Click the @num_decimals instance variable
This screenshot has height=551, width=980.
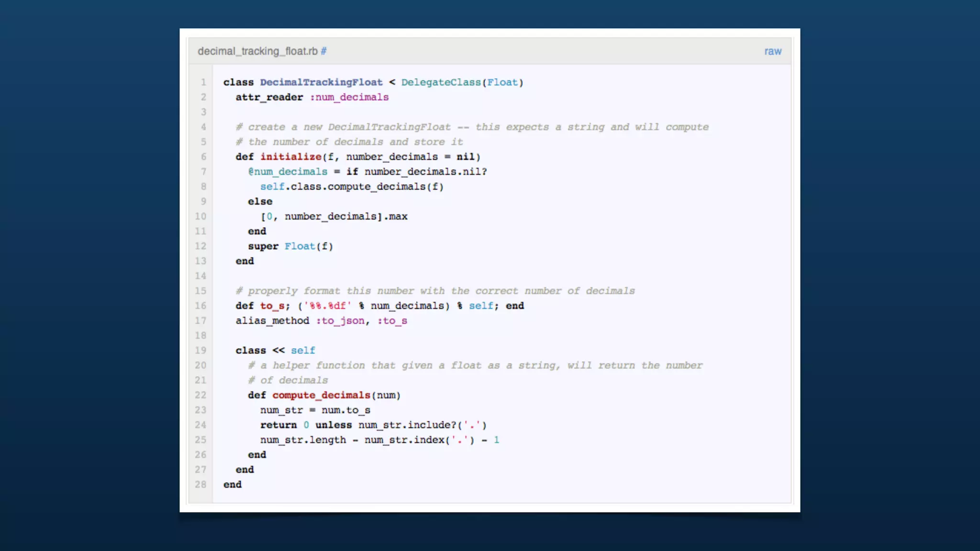(x=288, y=172)
